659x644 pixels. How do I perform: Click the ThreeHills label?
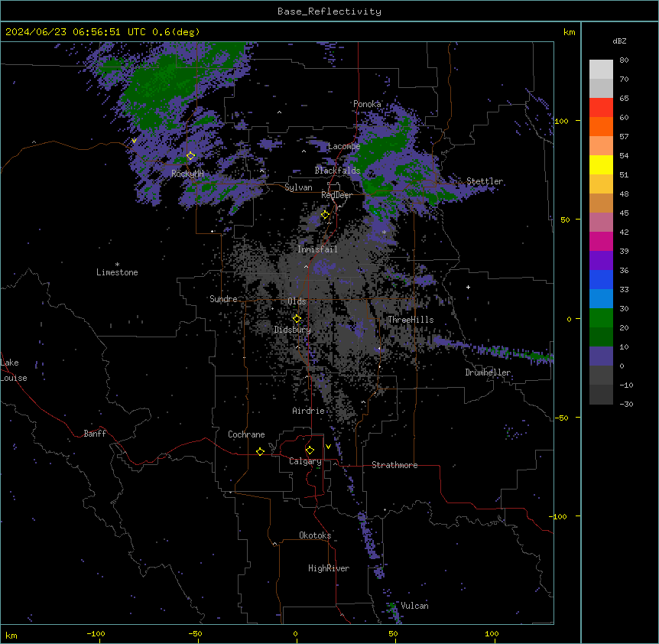click(411, 320)
